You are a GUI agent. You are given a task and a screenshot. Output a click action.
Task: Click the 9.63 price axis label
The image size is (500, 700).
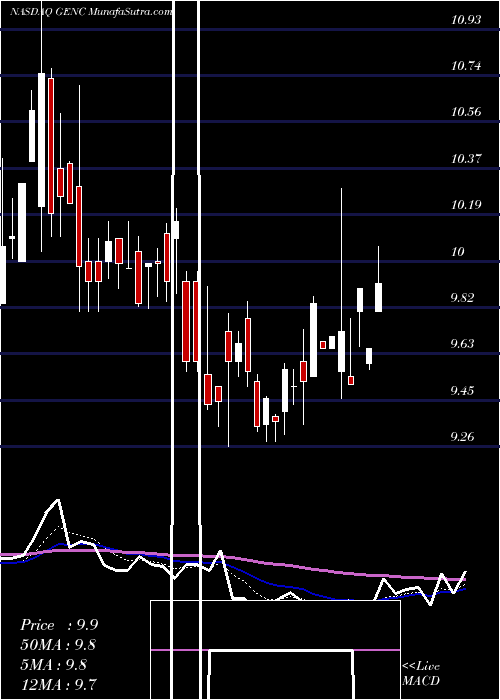(x=462, y=344)
